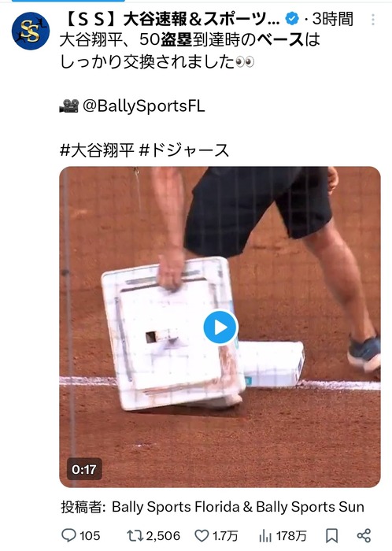This screenshot has height=551, width=392.
Task: Open the share icon
Action: click(x=364, y=535)
